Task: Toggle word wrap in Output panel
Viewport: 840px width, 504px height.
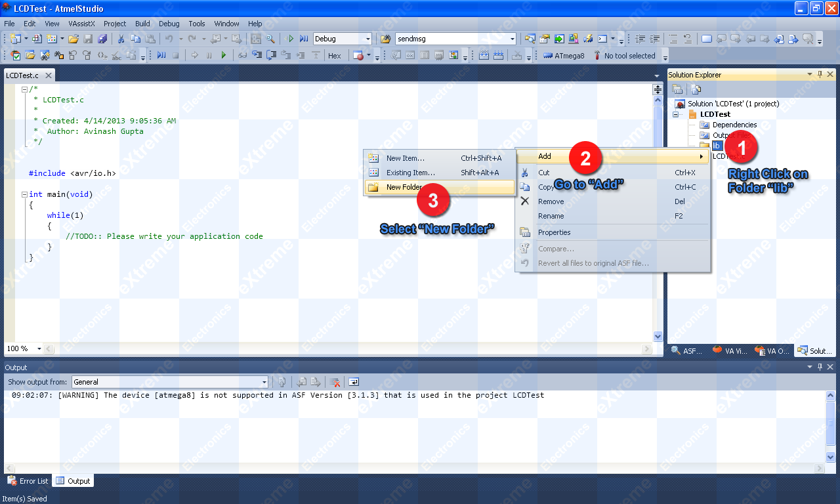Action: pos(354,382)
